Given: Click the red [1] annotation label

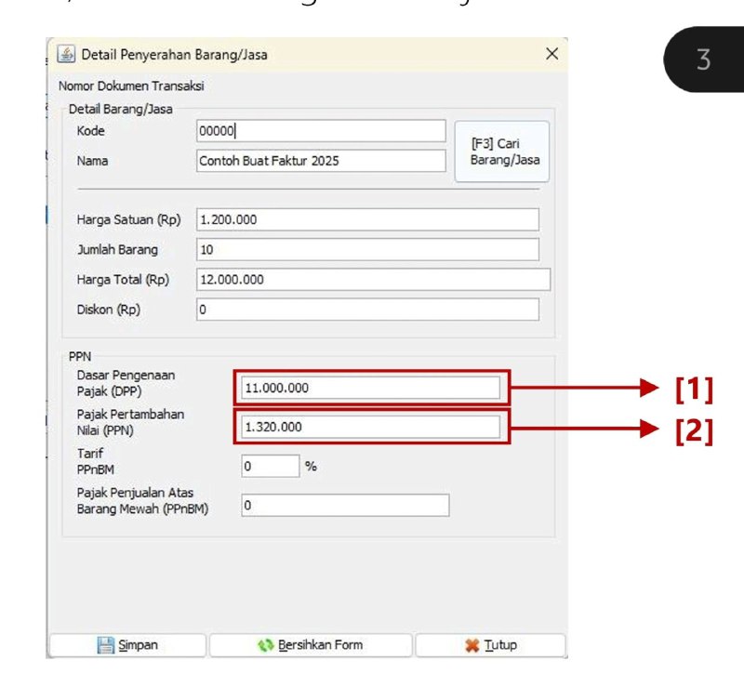Looking at the screenshot, I should click(694, 390).
